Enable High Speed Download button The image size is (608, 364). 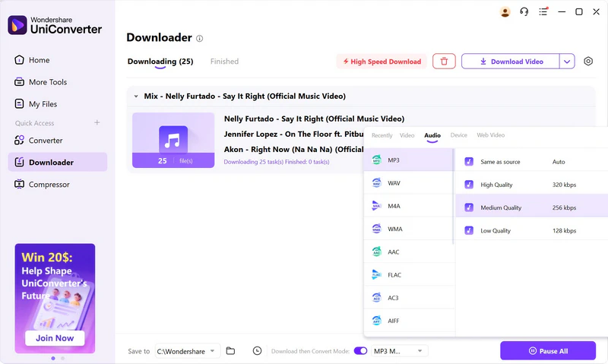pyautogui.click(x=382, y=62)
